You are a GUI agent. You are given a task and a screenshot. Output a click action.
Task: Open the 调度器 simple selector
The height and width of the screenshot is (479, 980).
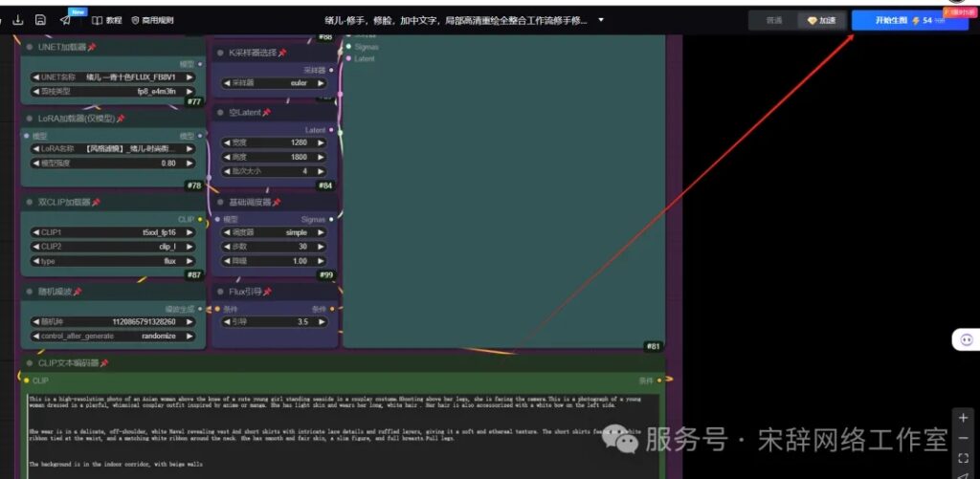click(275, 232)
